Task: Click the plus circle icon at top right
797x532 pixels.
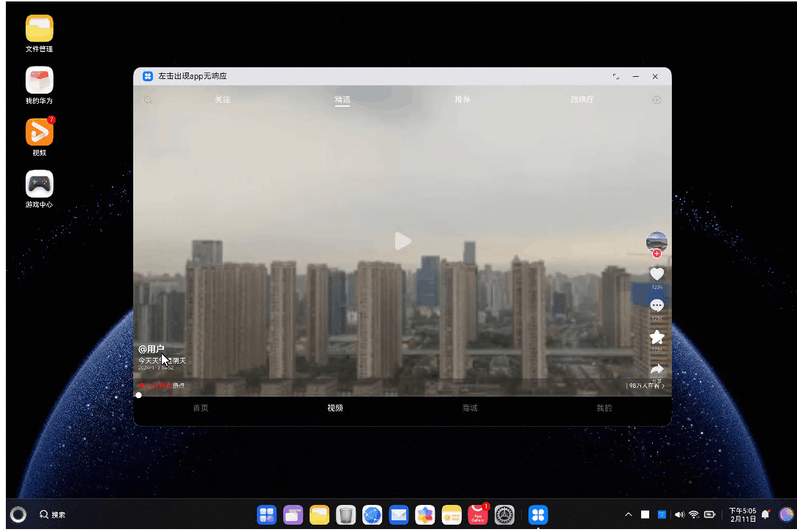Action: [x=656, y=100]
